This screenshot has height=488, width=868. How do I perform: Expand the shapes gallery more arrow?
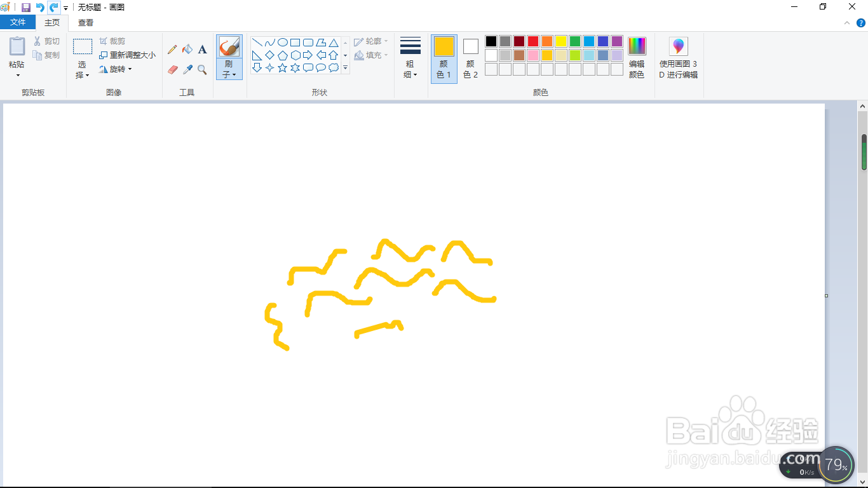pyautogui.click(x=346, y=67)
